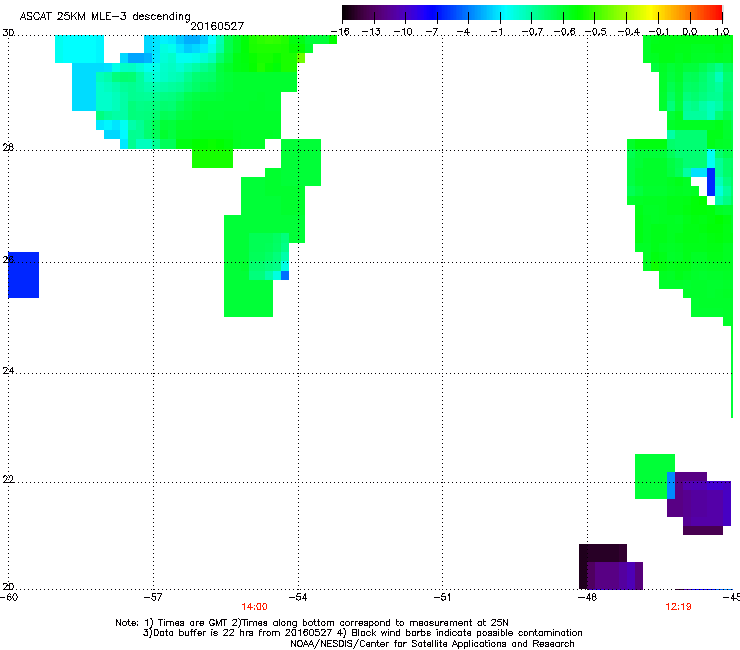Image resolution: width=740 pixels, height=650 pixels.
Task: Click the latitude label 28
Action: click(x=8, y=148)
